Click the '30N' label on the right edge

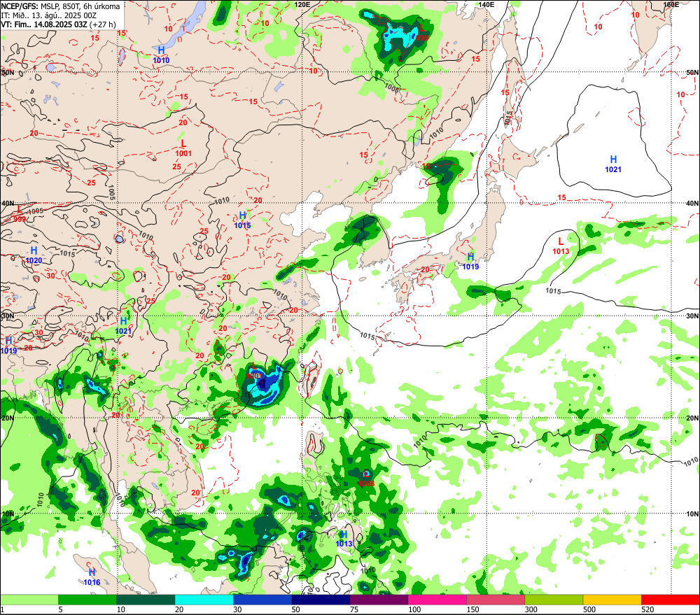tap(692, 316)
